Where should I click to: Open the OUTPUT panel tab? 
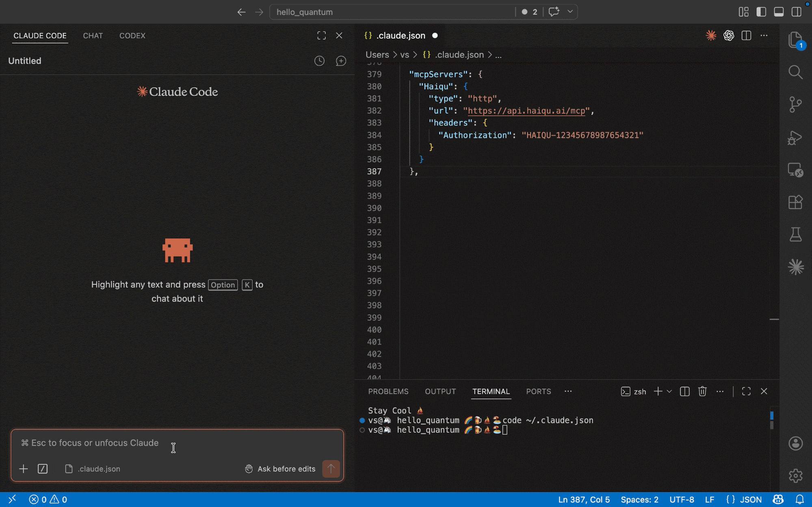tap(440, 391)
